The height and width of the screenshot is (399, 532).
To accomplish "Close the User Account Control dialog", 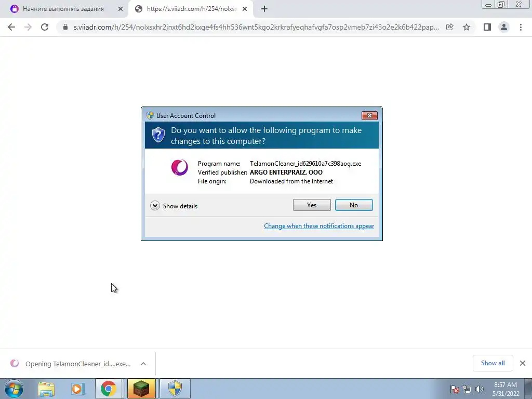I will tap(369, 116).
